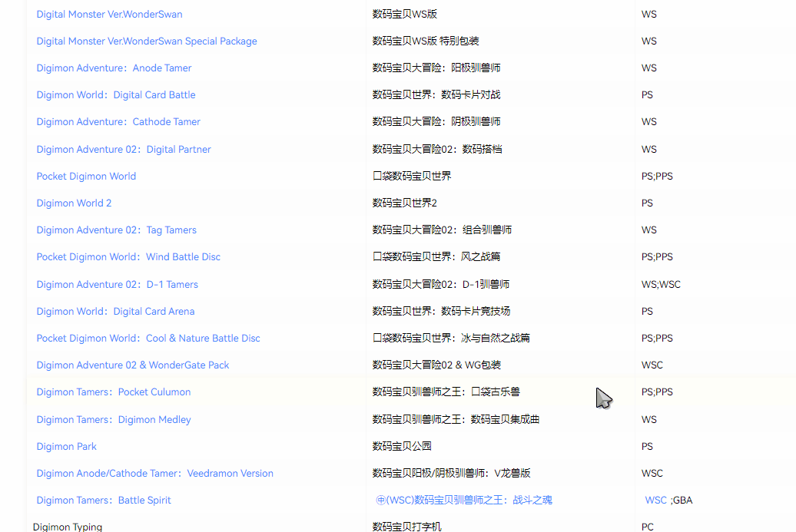Select the 数码宝贝大冒险：阴极驯兽师 cell
The width and height of the screenshot is (796, 532).
(x=436, y=122)
